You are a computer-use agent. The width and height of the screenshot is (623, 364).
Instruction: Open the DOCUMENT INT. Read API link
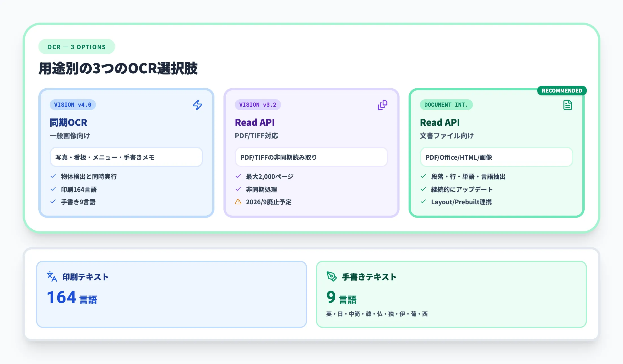click(x=440, y=122)
